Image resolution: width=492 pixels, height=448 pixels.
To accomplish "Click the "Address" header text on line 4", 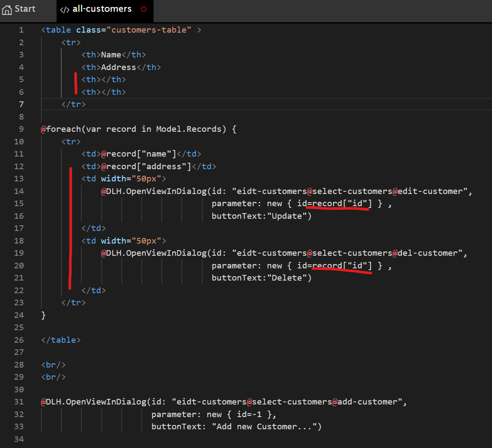I will (x=119, y=67).
